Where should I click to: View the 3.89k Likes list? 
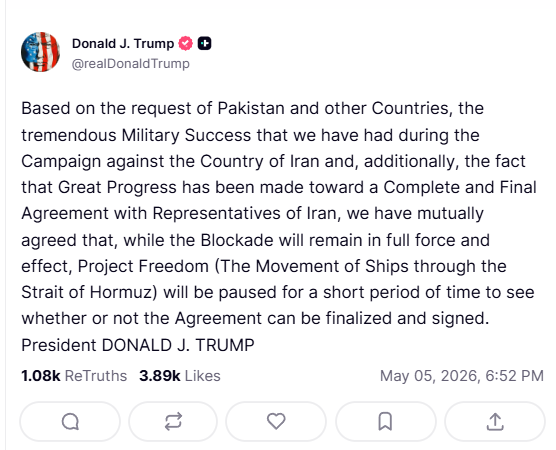click(x=179, y=376)
